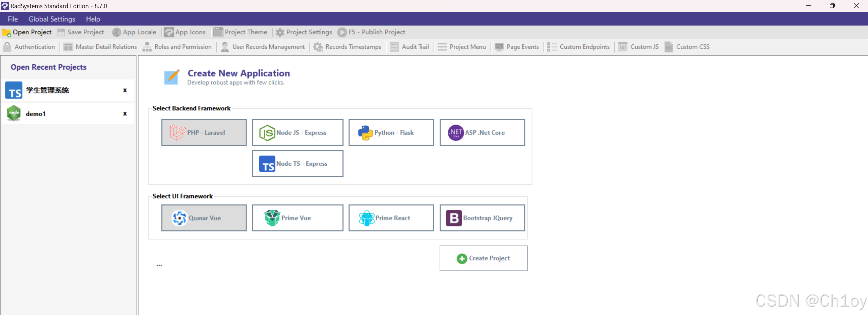Click the Custom Endpoints icon
The image size is (868, 315).
pyautogui.click(x=552, y=47)
